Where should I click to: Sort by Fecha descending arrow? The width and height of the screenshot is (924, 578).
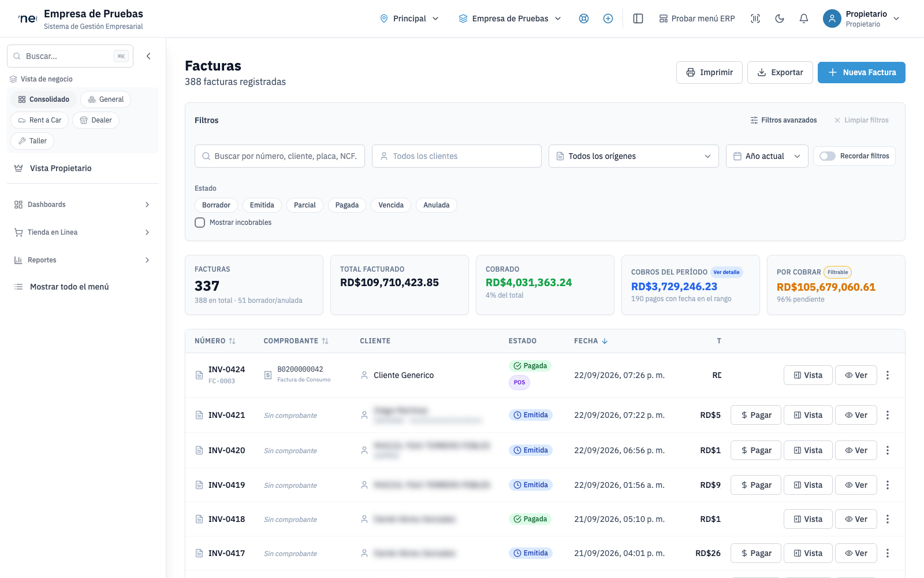coord(605,341)
